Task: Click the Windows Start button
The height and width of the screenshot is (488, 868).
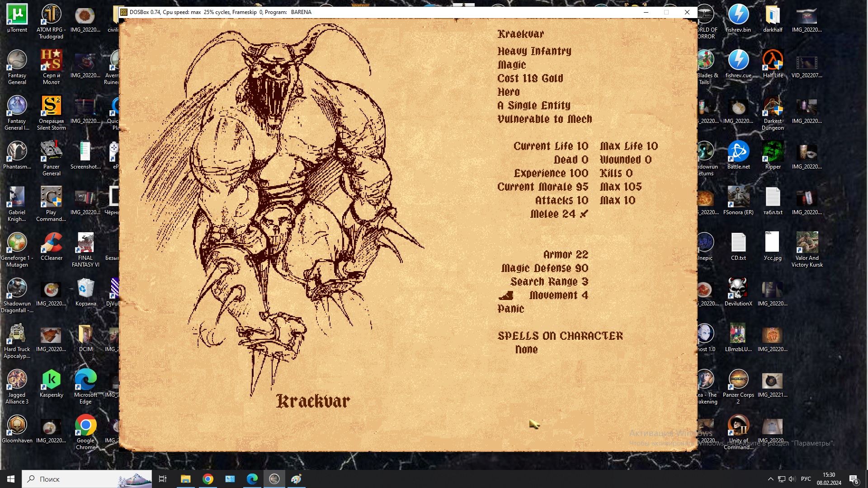Action: pos(11,479)
